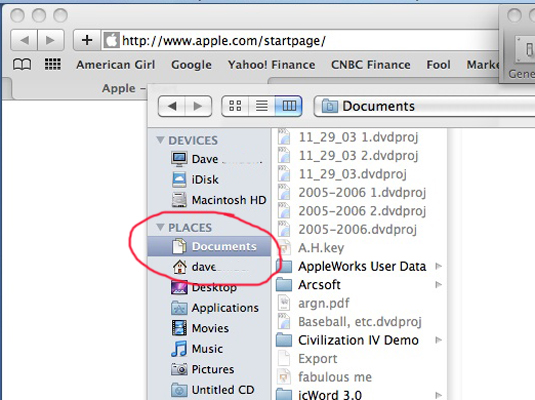Collapse the DEVICES sidebar section
The width and height of the screenshot is (535, 400).
(160, 140)
